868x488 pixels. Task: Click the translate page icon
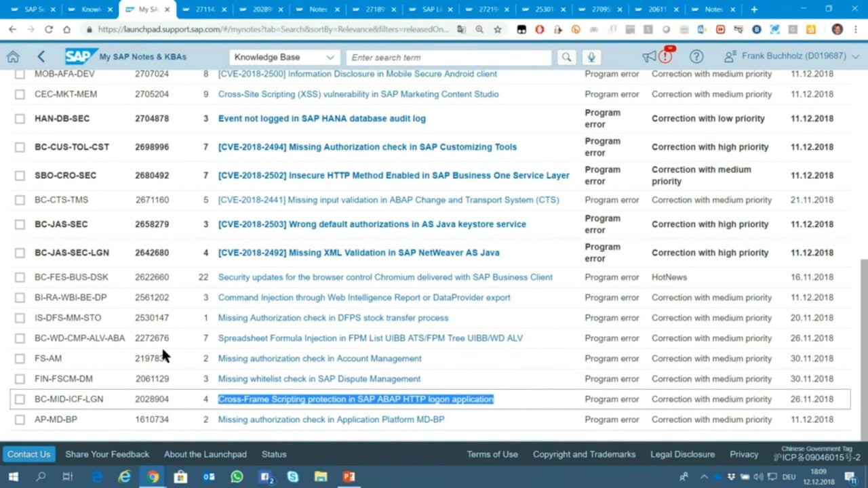coord(461,30)
